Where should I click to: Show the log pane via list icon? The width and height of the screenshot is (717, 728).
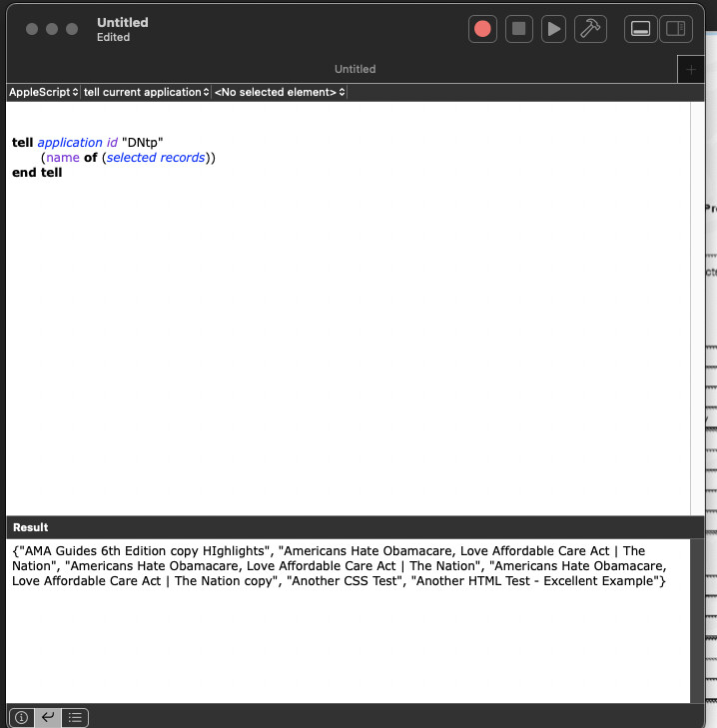click(x=75, y=717)
